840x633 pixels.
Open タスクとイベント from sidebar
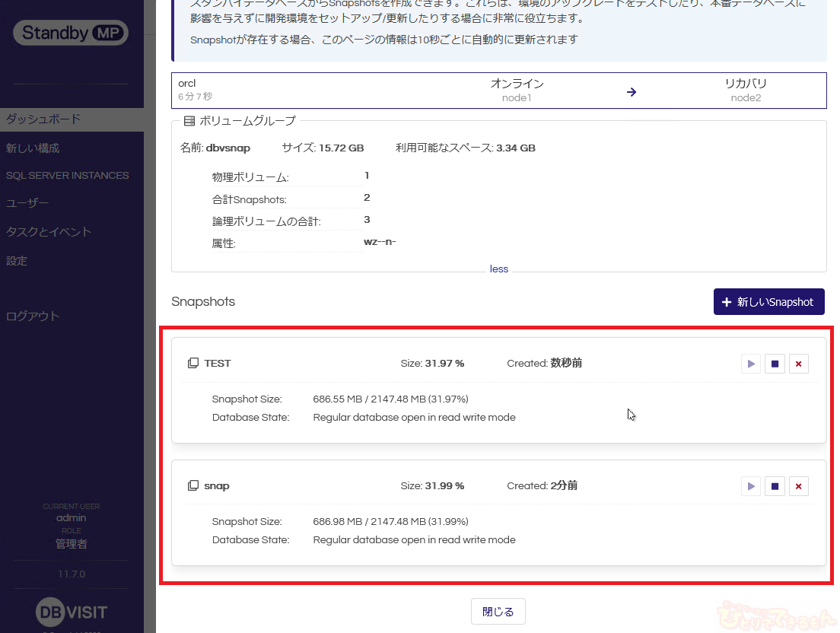(x=49, y=232)
